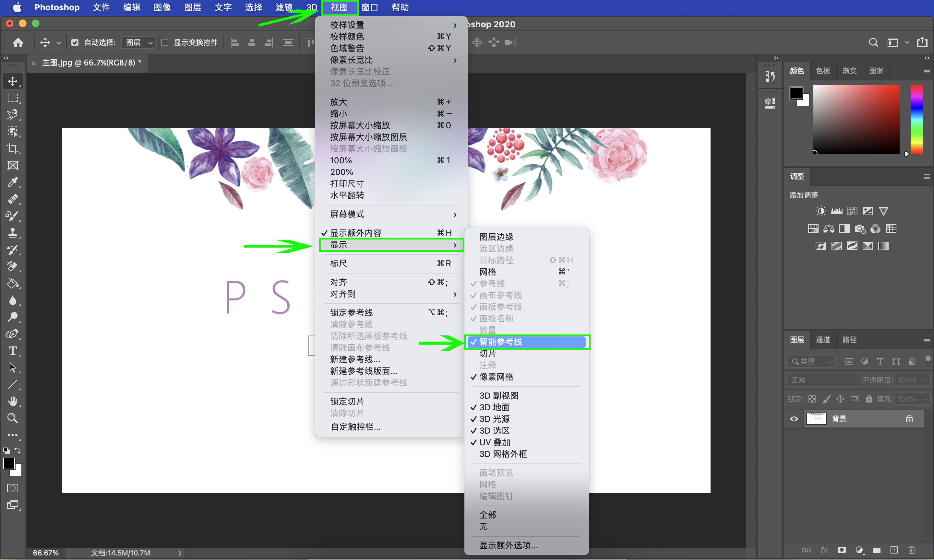Select the Pen tool
The width and height of the screenshot is (934, 560).
point(13,333)
